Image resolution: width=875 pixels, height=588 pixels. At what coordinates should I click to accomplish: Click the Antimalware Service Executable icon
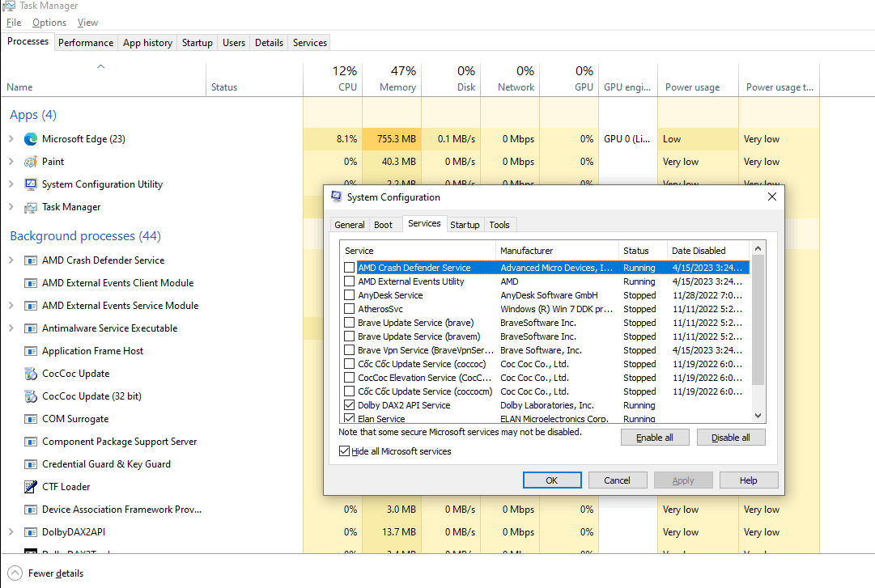(31, 328)
